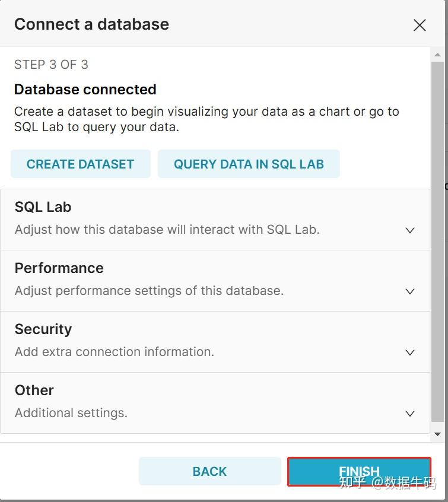
Task: Click the Other panel heading
Action: click(x=34, y=390)
